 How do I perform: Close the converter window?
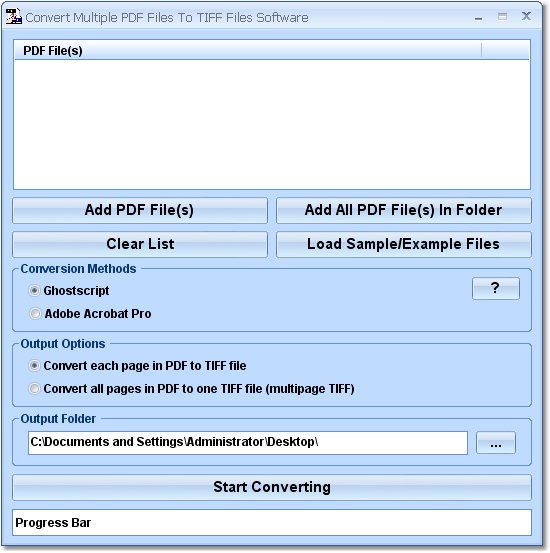(526, 16)
